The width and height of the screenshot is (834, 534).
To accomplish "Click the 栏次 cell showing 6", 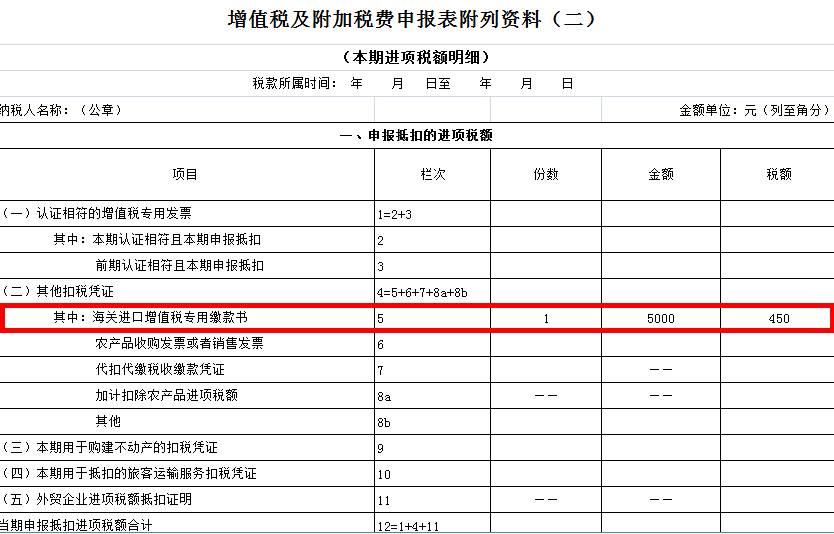I will coord(432,344).
